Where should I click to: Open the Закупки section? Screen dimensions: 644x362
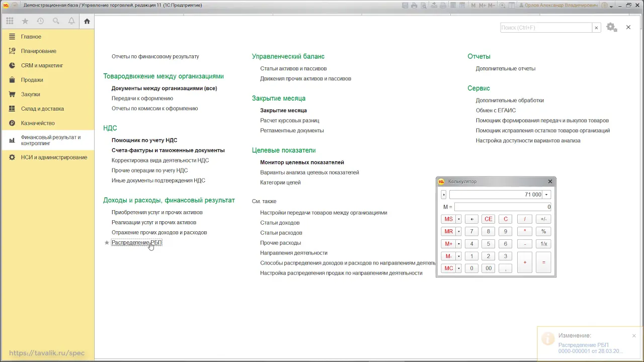click(x=47, y=94)
